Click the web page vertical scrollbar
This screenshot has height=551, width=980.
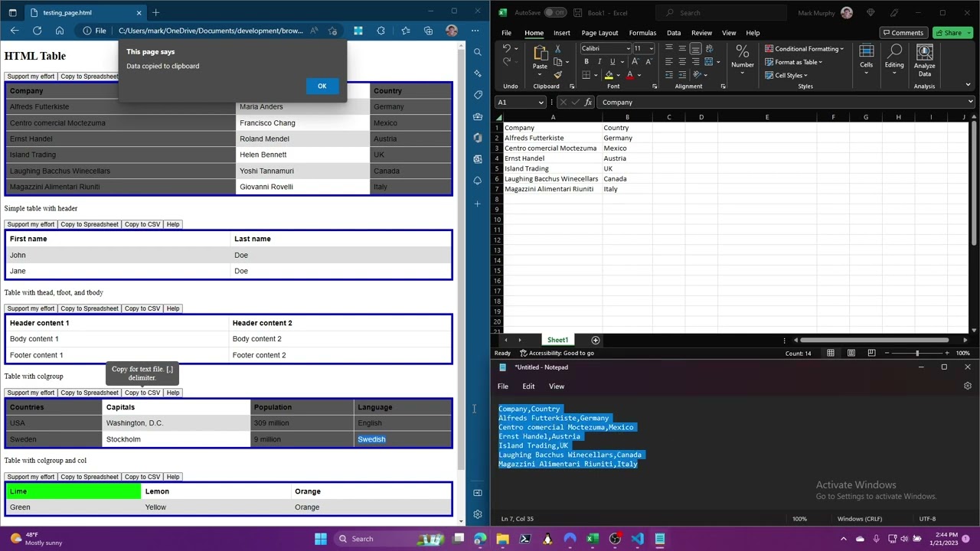(x=461, y=260)
